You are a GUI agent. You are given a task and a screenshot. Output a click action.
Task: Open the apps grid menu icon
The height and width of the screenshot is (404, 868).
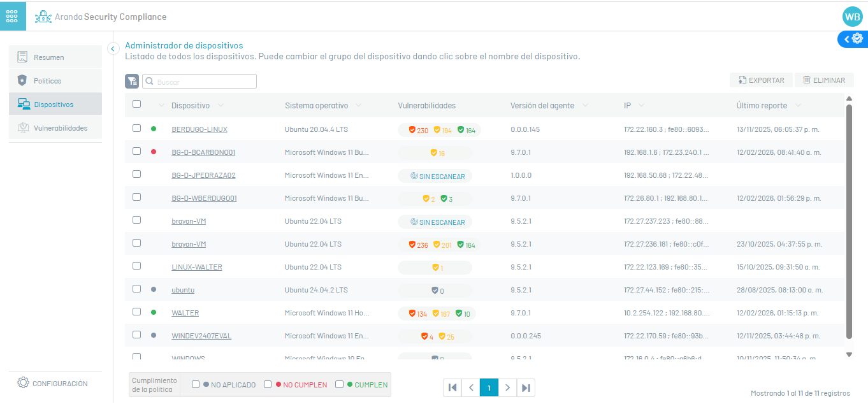(13, 16)
